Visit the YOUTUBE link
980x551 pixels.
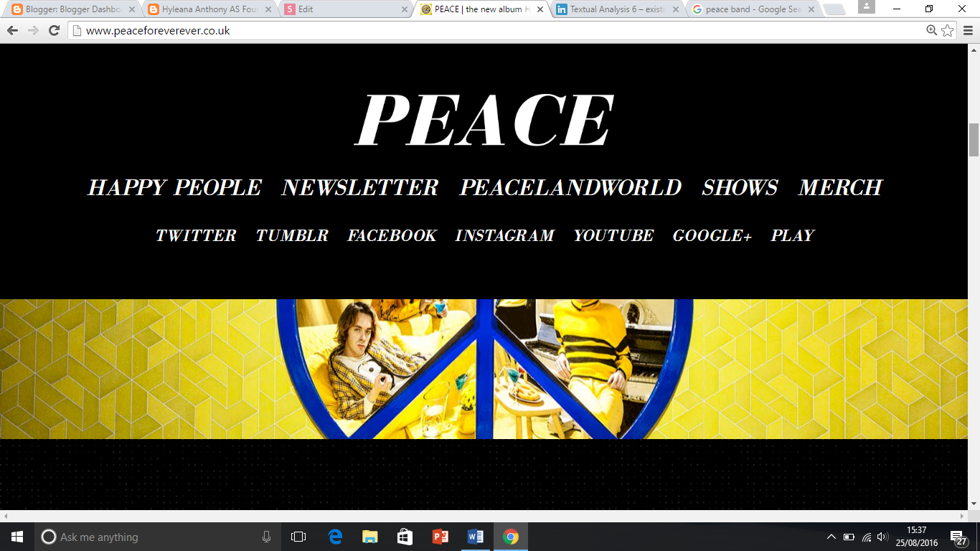coord(613,235)
